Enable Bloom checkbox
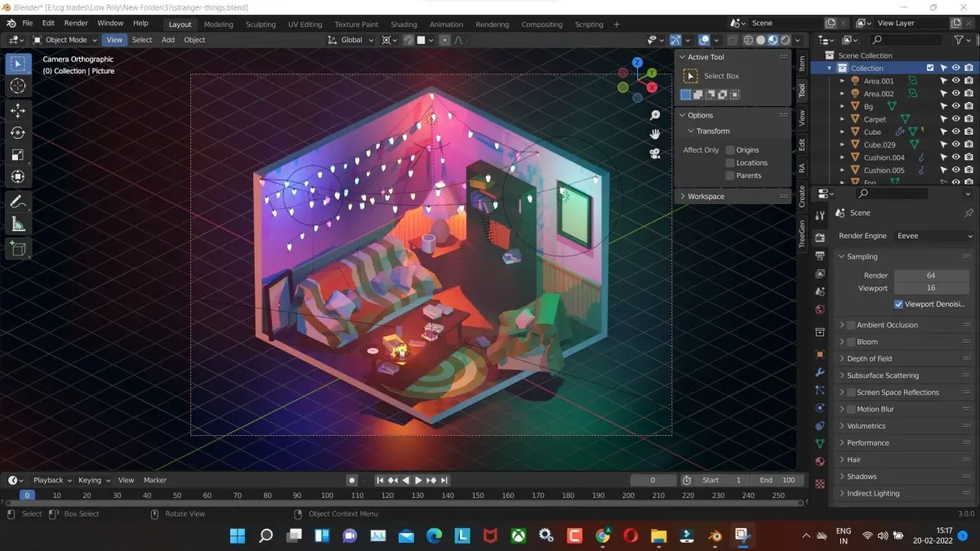This screenshot has height=551, width=980. [x=851, y=342]
